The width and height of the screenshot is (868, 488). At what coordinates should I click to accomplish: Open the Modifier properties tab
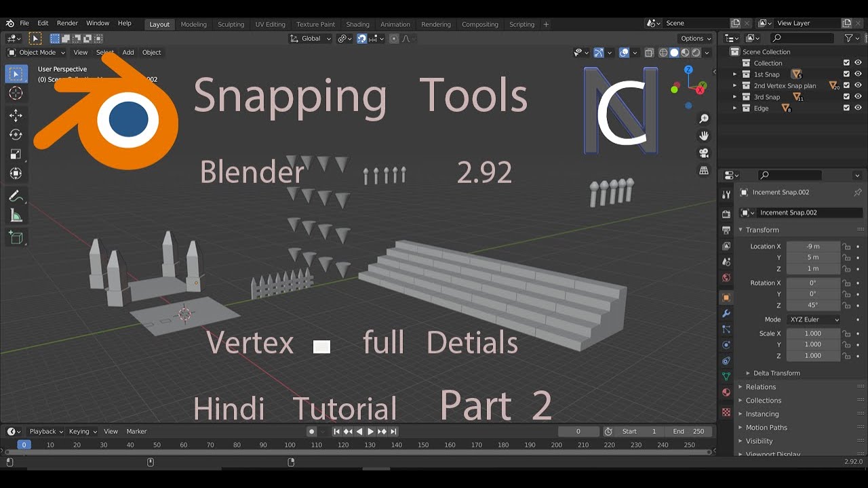point(726,314)
